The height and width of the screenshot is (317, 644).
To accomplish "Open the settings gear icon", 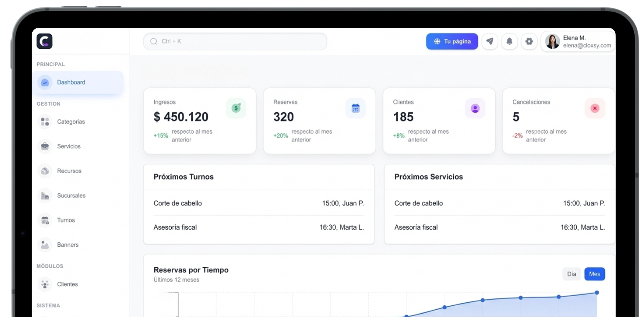I will (x=529, y=41).
